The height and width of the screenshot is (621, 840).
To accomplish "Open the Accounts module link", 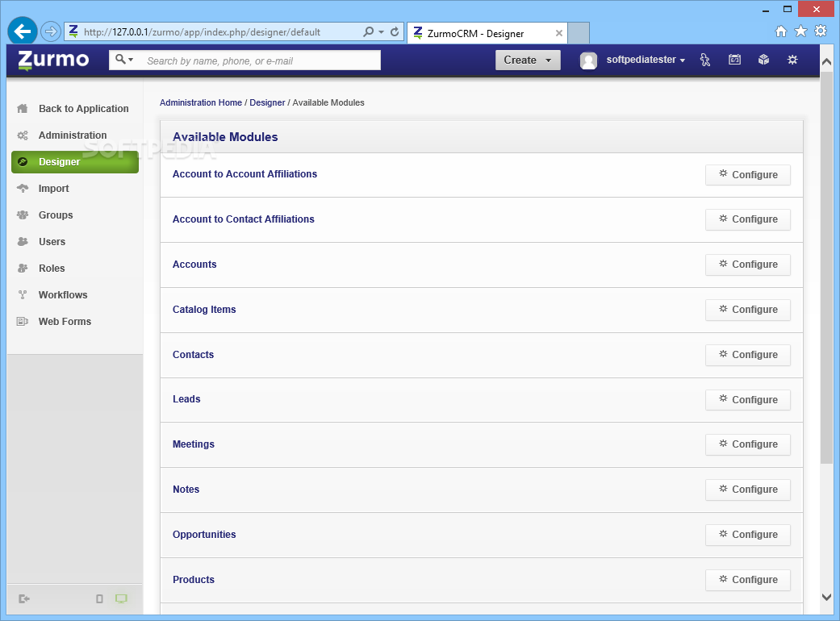I will pos(194,265).
